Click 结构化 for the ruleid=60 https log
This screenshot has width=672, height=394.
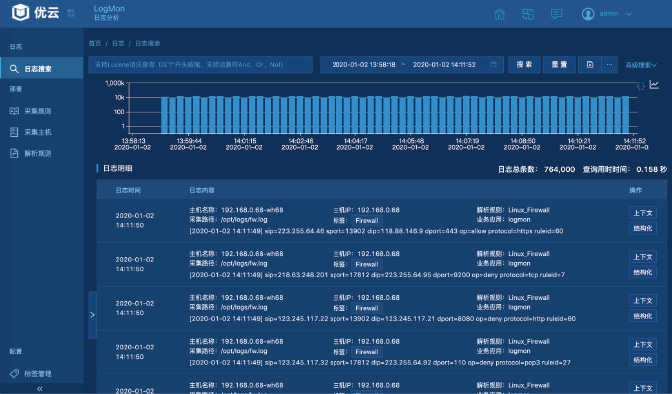(x=642, y=228)
